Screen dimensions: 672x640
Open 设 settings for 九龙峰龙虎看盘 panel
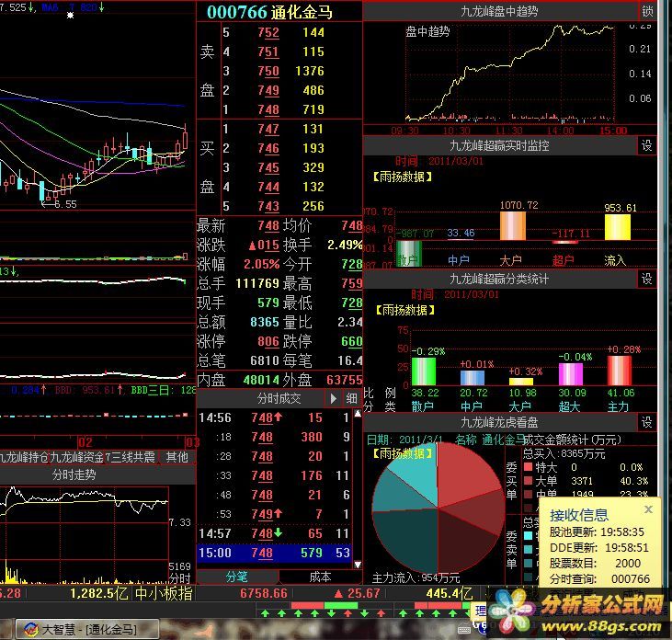[x=646, y=422]
